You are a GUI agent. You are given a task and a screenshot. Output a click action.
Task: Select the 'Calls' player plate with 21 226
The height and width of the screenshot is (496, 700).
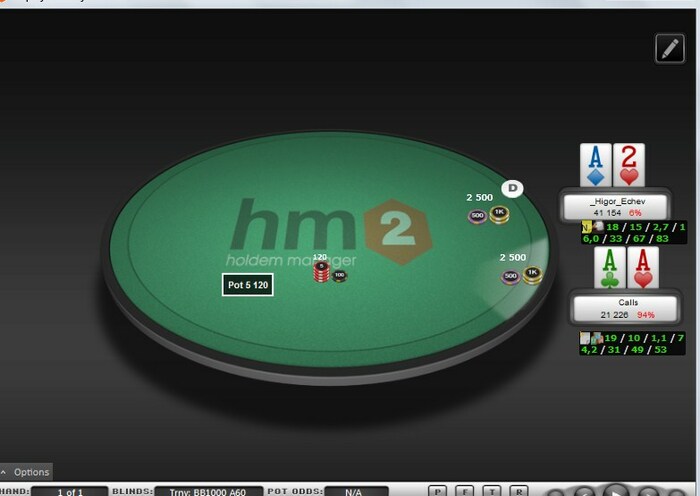[625, 308]
